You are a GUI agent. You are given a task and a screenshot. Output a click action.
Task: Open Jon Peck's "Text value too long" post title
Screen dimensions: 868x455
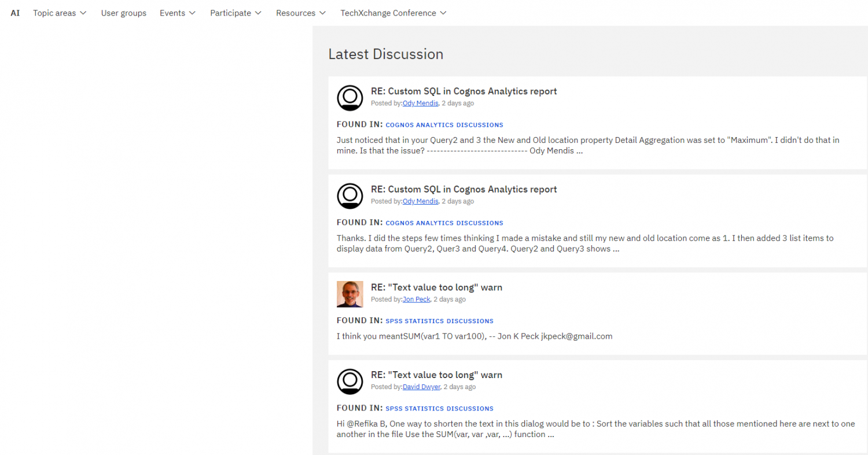click(x=436, y=287)
